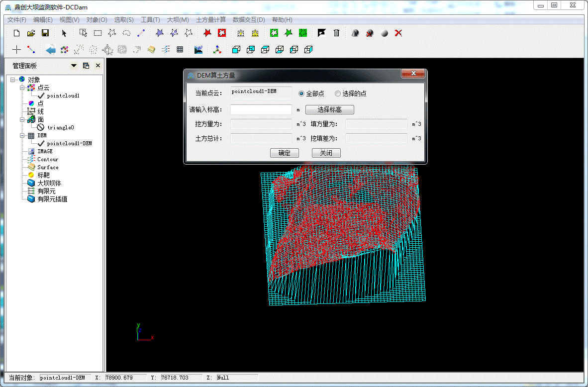Image resolution: width=588 pixels, height=387 pixels.
Task: Select the arrow pointer tool
Action: click(x=64, y=33)
